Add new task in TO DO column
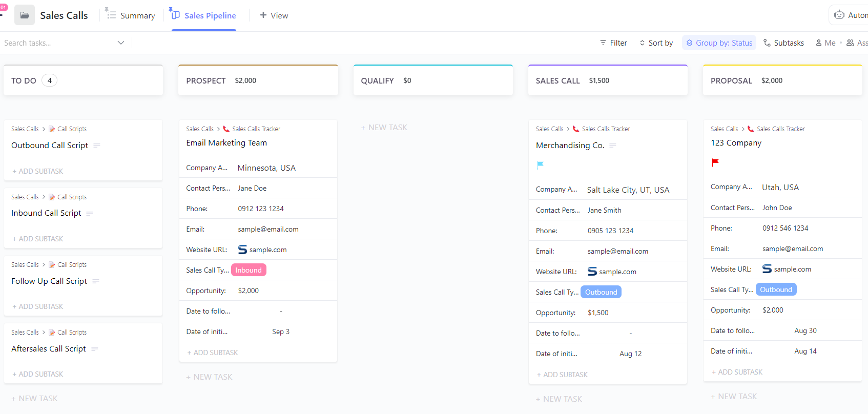868x414 pixels. [x=34, y=399]
